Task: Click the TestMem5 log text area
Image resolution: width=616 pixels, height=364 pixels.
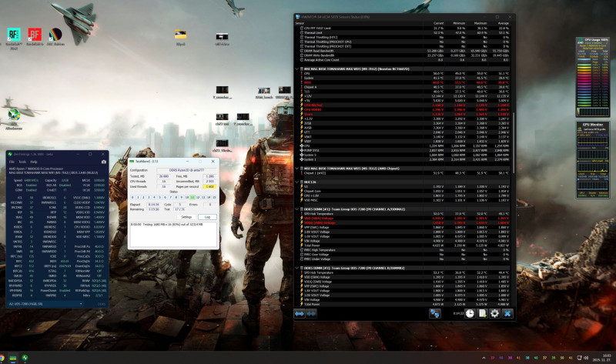Action: pos(173,235)
